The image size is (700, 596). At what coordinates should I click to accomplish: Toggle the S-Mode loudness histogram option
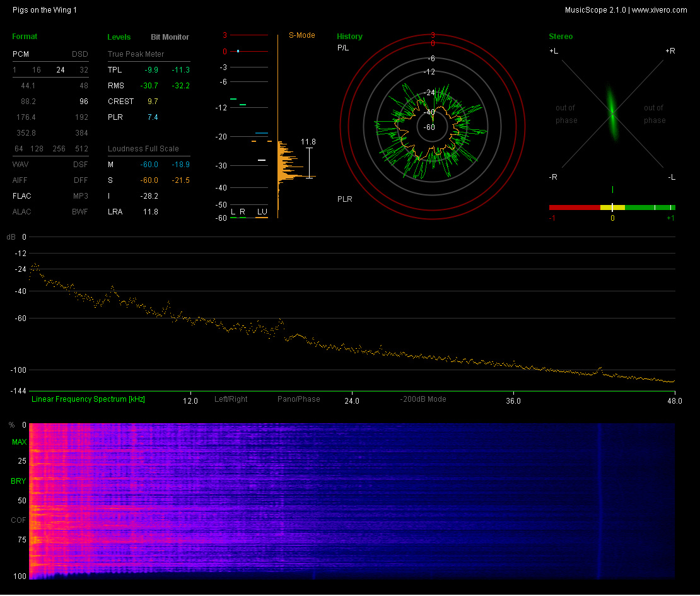301,35
